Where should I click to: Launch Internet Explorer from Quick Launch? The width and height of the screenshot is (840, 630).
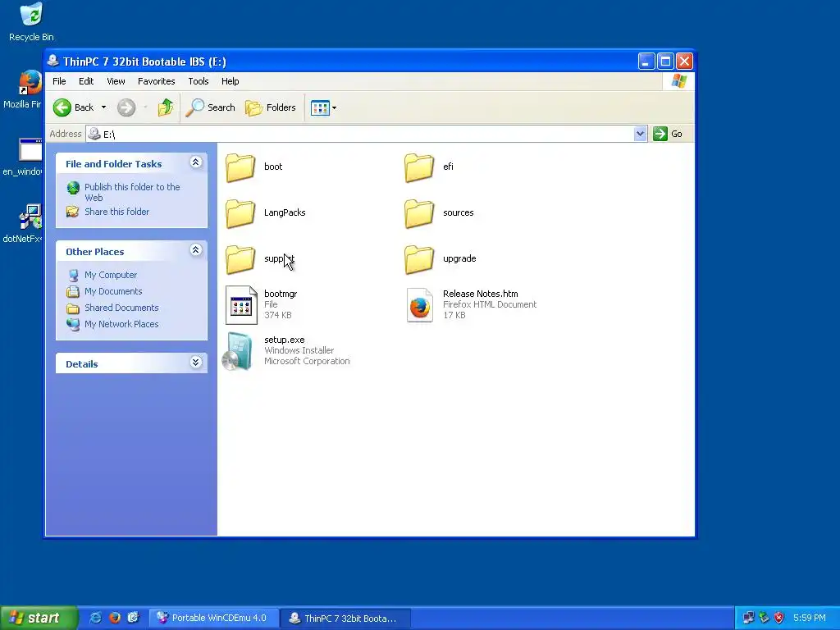tap(95, 618)
